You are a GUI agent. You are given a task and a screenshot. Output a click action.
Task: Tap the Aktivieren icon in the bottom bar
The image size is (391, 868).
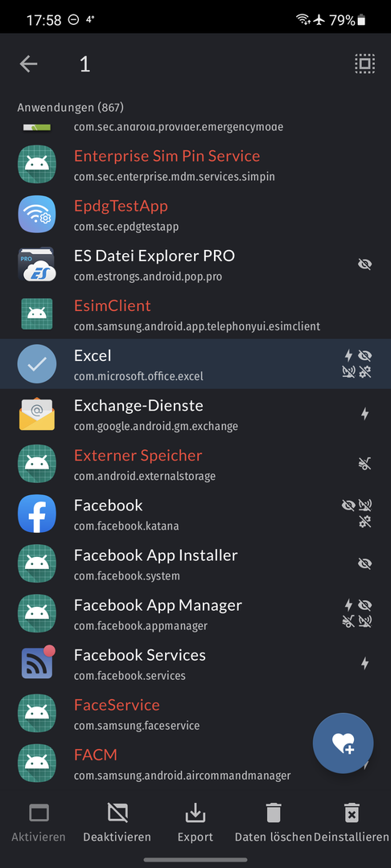tap(39, 813)
